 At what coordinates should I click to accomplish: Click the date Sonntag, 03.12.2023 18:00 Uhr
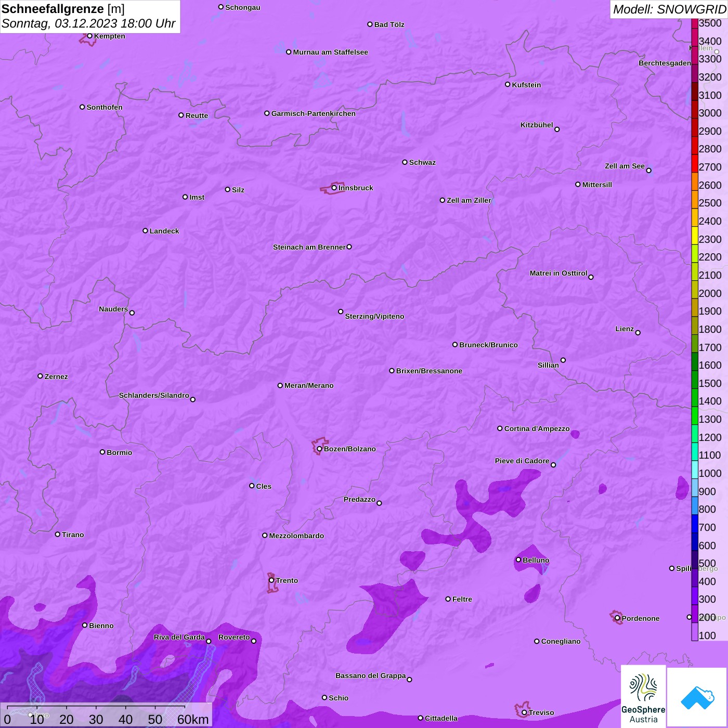(x=88, y=23)
